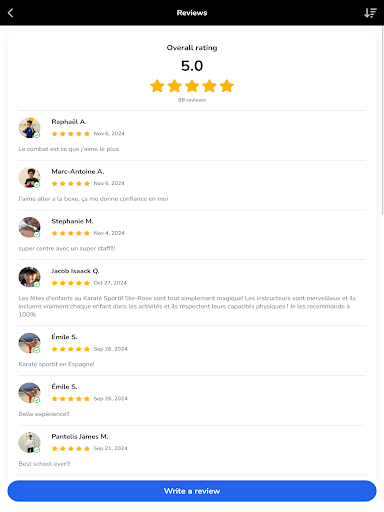Screen dimensions: 384x512
Task: Tap Jacob Isaack Q.'s profile photo
Action: pyautogui.click(x=29, y=277)
